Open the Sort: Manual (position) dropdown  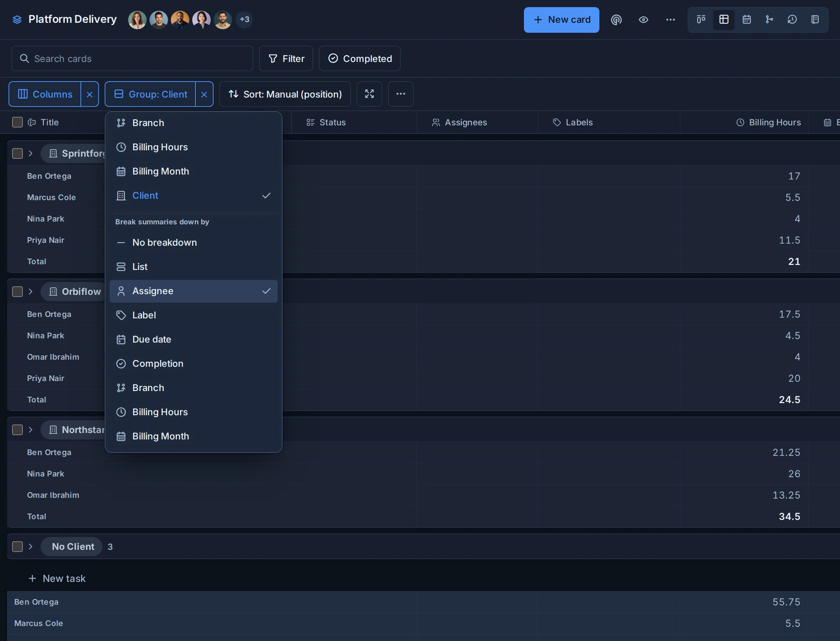pos(285,94)
